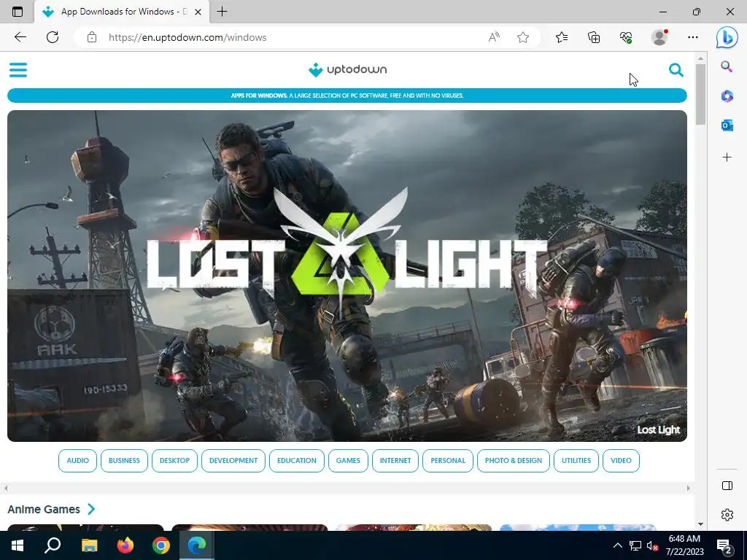Add this page to favorites
This screenshot has width=747, height=560.
tap(523, 37)
